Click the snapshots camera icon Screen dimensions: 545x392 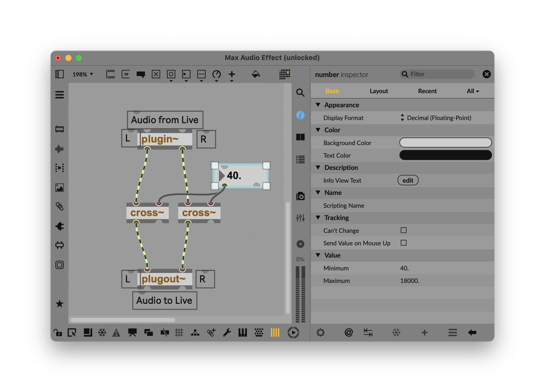point(300,196)
